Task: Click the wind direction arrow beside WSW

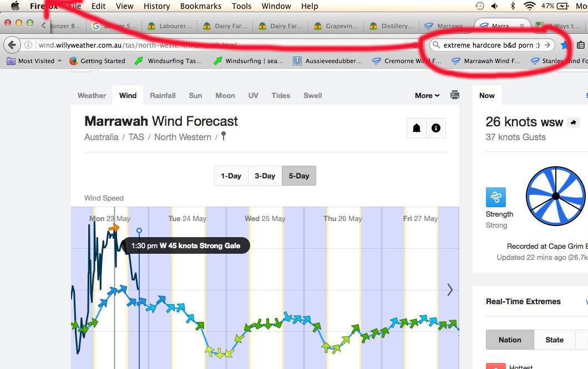Action: click(574, 122)
